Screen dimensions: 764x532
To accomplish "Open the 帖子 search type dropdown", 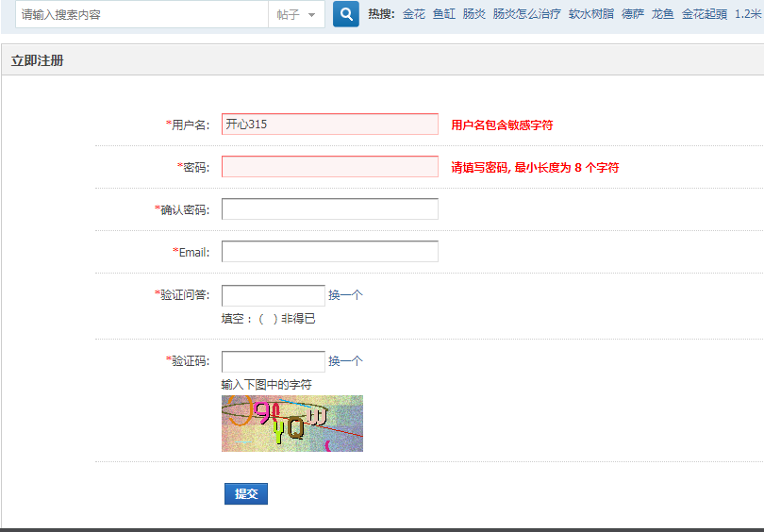I will pos(296,15).
